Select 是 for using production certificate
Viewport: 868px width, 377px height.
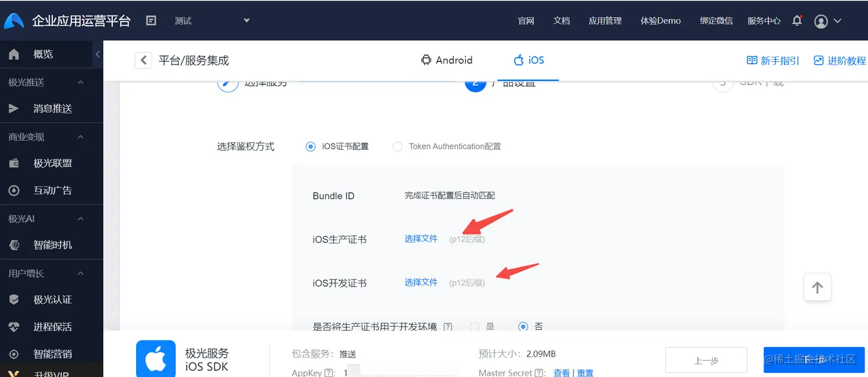475,327
